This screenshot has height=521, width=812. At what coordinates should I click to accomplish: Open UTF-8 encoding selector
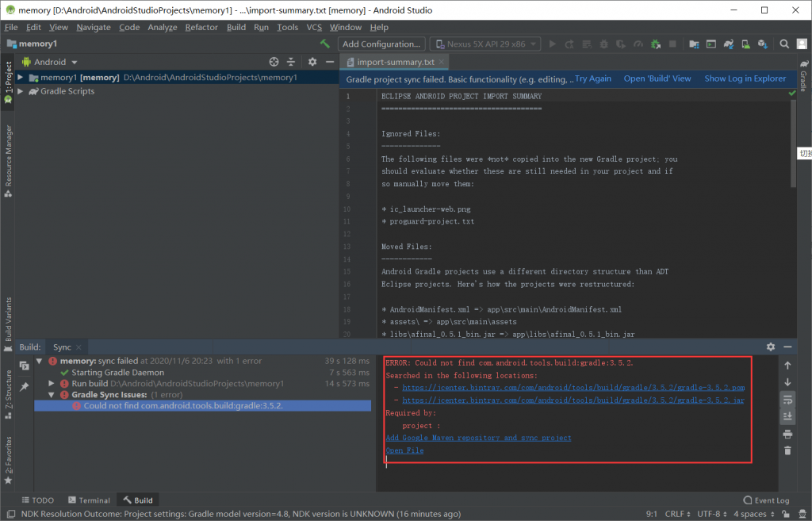tap(712, 514)
